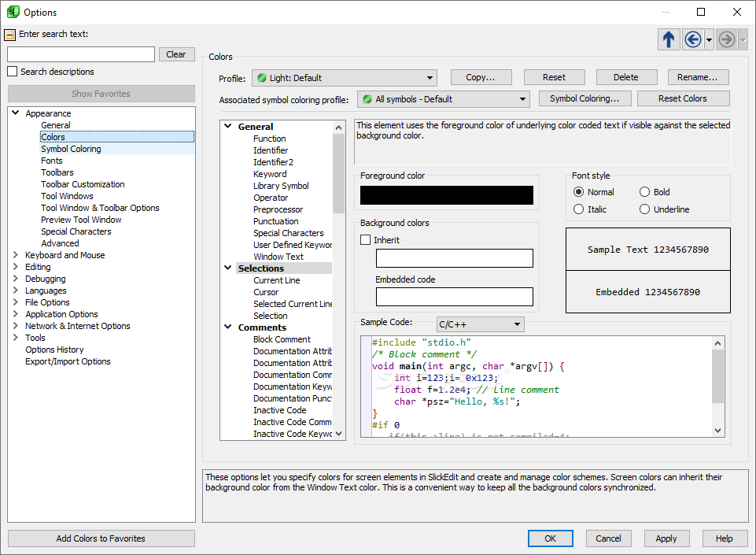Expand the Application Options node
Image resolution: width=756 pixels, height=555 pixels.
pyautogui.click(x=16, y=314)
